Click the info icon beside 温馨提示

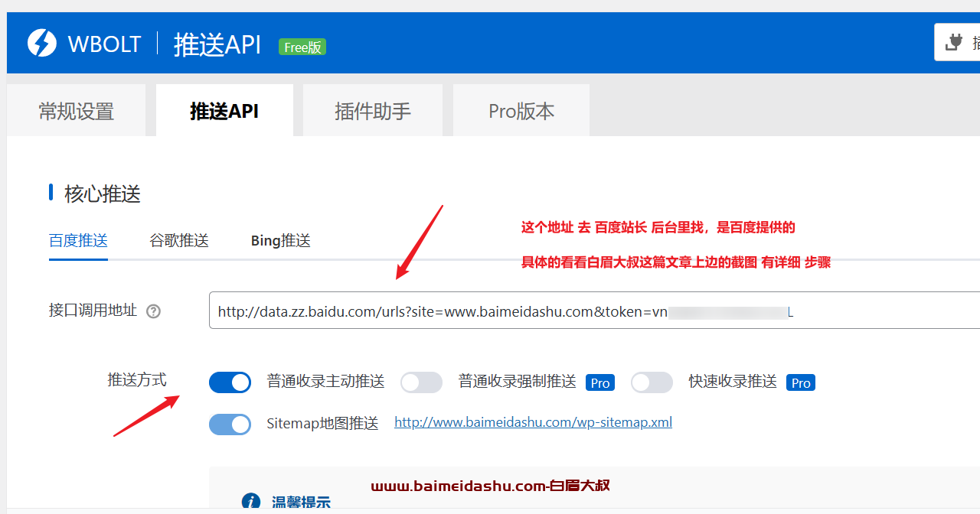tap(251, 502)
